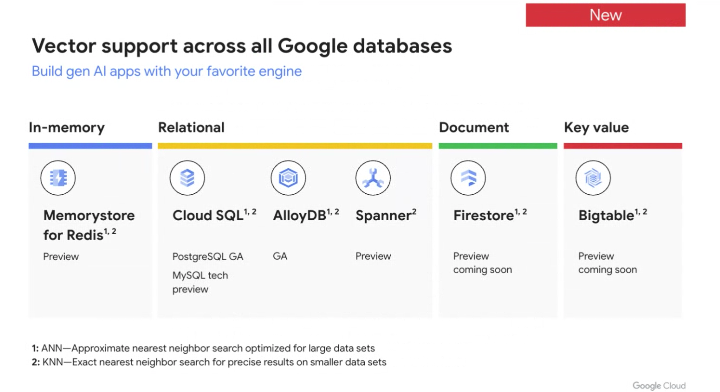720x392 pixels.
Task: Click the yellow Relational color bar
Action: (x=295, y=146)
